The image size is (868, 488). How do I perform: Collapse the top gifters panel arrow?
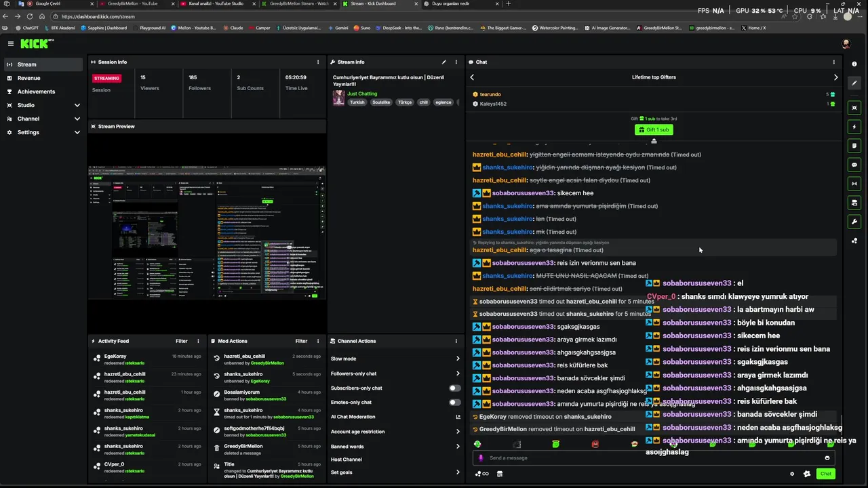click(654, 141)
